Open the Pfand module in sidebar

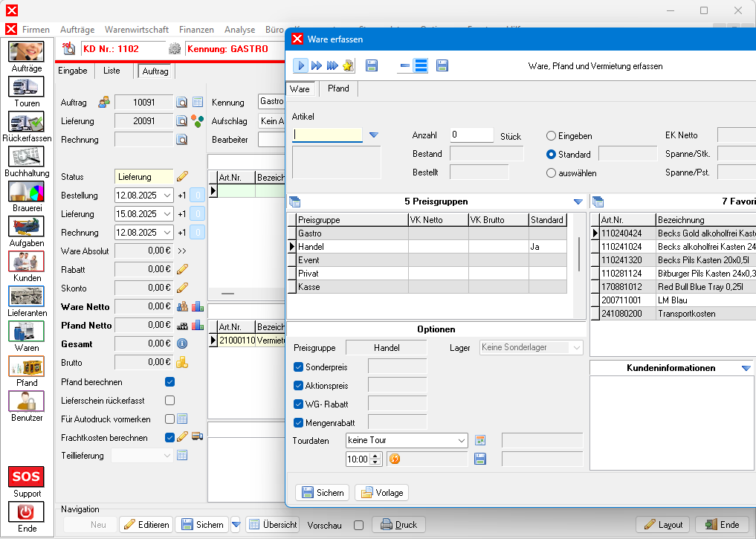tap(27, 367)
